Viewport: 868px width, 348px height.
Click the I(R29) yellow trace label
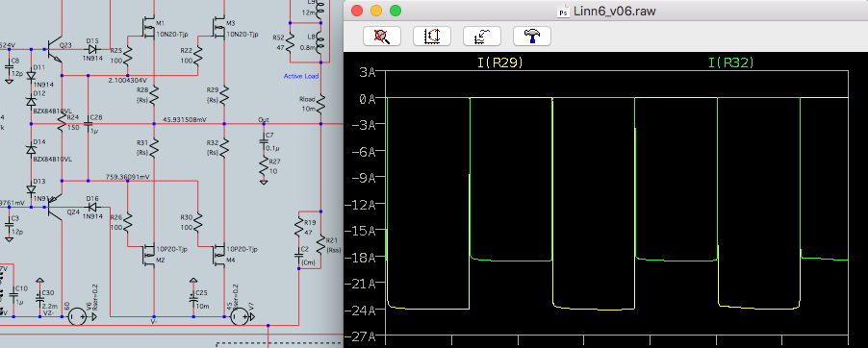[x=499, y=62]
